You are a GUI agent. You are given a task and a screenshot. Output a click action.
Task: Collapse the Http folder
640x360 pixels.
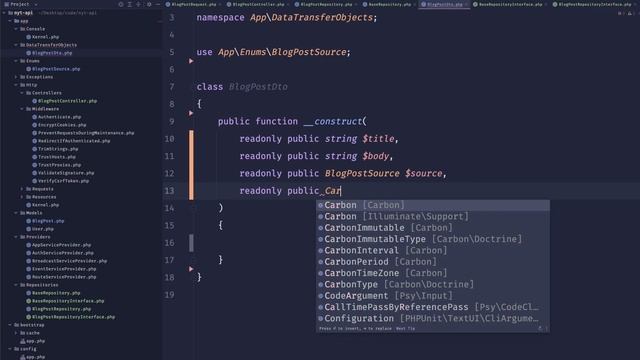(x=16, y=85)
